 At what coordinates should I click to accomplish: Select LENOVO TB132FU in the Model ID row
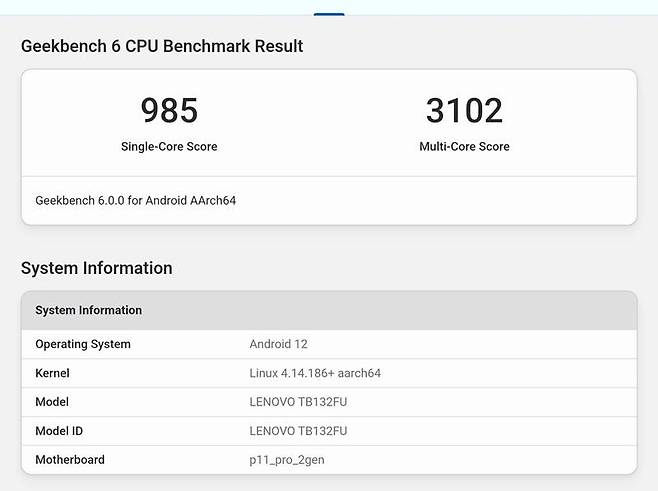[298, 431]
